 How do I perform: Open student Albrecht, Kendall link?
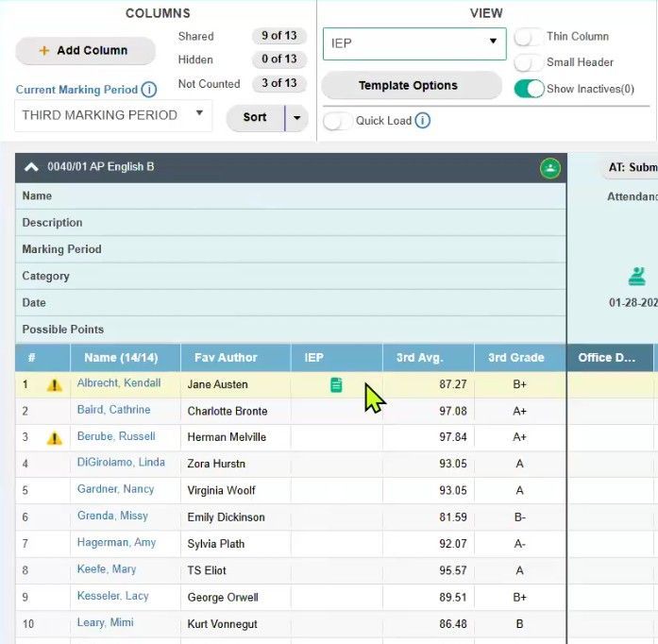[119, 382]
